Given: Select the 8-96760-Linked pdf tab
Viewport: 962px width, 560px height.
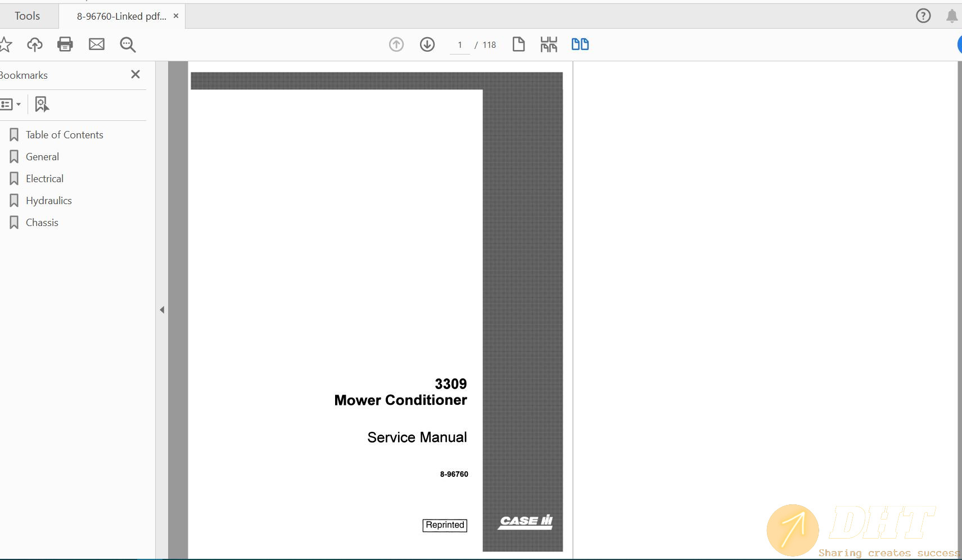Looking at the screenshot, I should [x=121, y=16].
